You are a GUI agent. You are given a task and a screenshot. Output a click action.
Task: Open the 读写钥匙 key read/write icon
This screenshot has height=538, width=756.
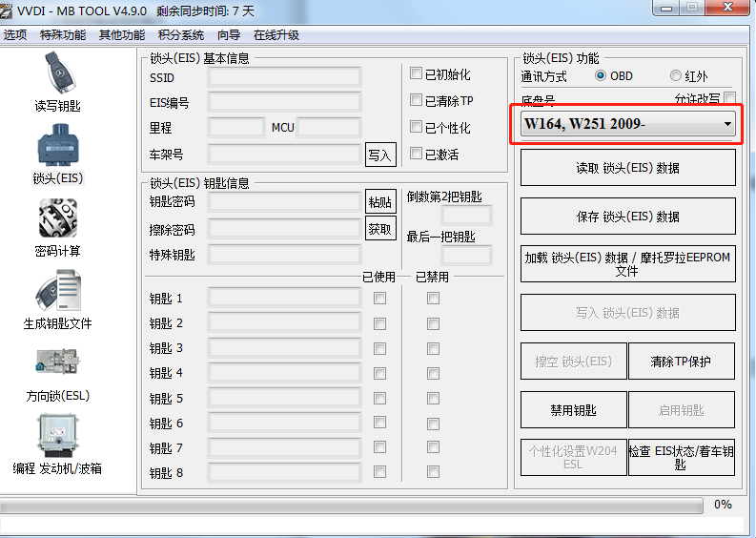tap(57, 72)
